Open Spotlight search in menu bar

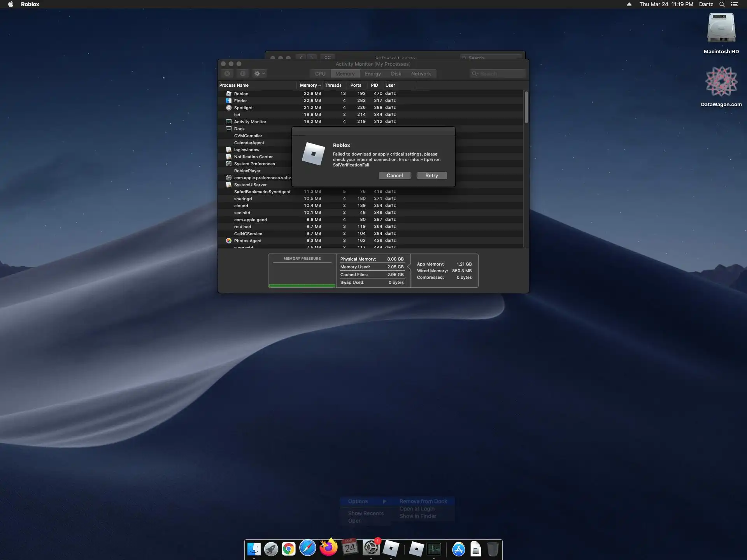(x=722, y=4)
